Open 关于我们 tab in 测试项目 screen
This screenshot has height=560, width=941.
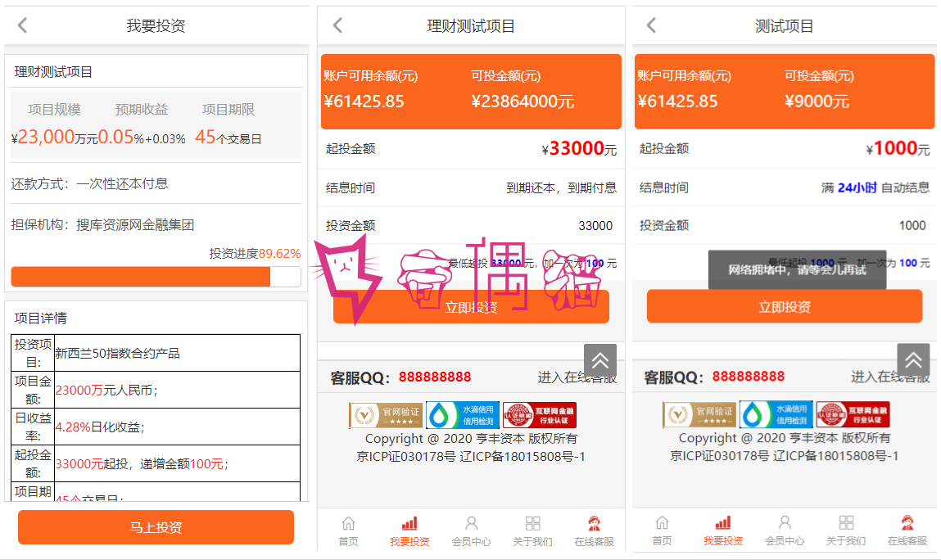point(846,531)
